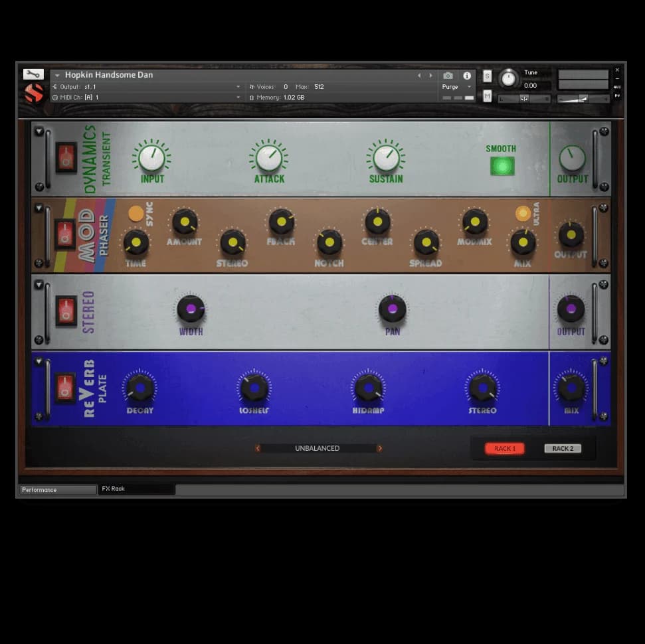Select the RACK 1 button
The width and height of the screenshot is (645, 644).
tap(504, 448)
